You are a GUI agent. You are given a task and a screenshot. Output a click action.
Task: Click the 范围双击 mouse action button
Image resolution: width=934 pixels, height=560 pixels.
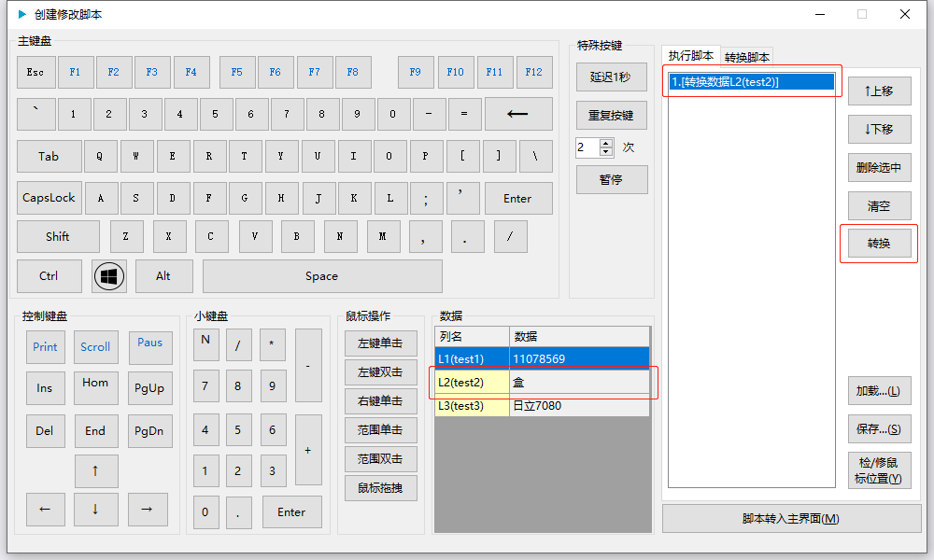[x=381, y=459]
